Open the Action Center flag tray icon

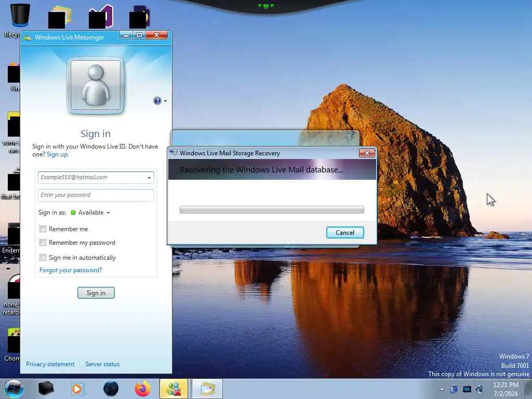pyautogui.click(x=454, y=389)
